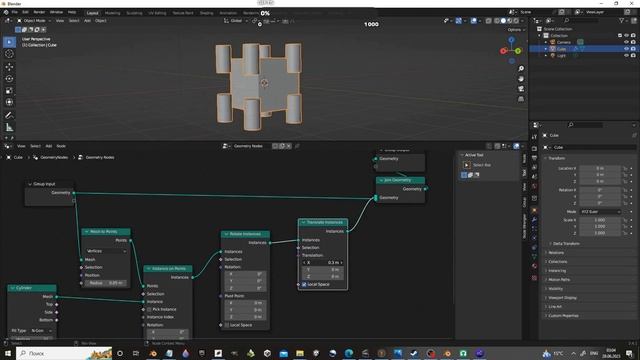Select the Select Box tool in viewport toolbar
This screenshot has width=640, height=360.
coord(9,42)
